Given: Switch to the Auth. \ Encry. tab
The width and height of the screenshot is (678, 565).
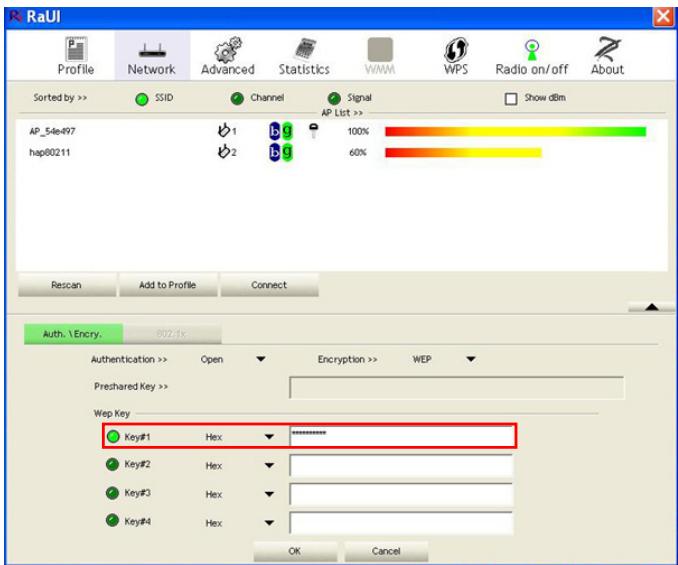Looking at the screenshot, I should click(x=73, y=334).
